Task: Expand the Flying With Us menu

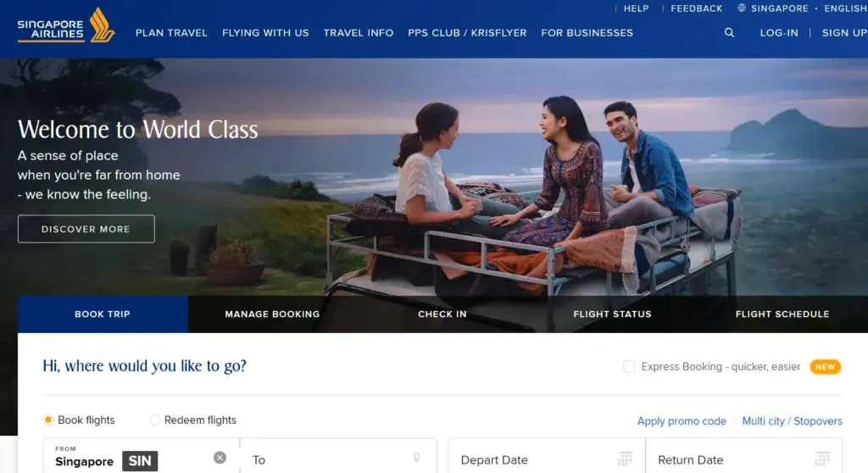Action: 265,33
